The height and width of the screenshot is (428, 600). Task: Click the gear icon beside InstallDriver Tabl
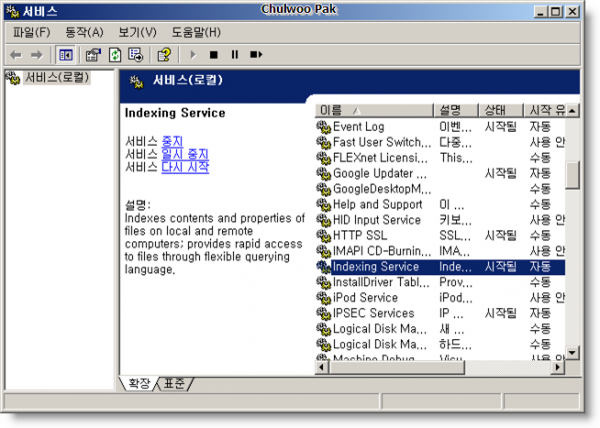click(x=323, y=282)
